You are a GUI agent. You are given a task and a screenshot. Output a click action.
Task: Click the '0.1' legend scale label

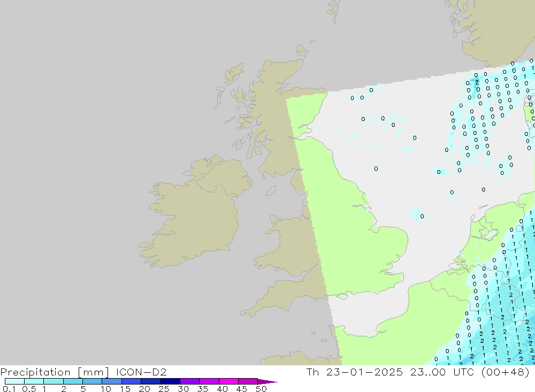click(9, 389)
